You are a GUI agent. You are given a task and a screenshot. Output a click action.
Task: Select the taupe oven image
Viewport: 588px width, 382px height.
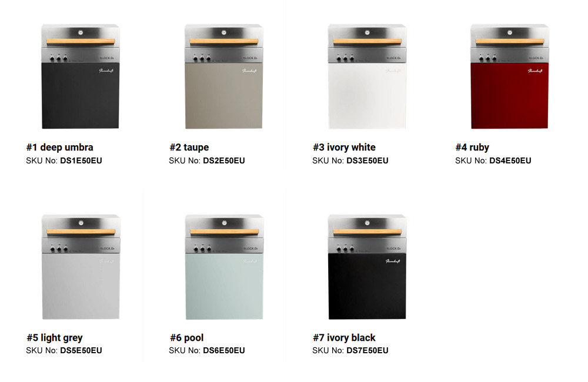tap(224, 76)
